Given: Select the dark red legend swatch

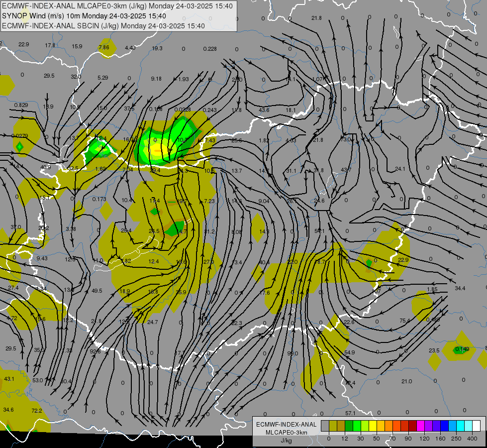Looking at the screenshot, I should point(413,426).
